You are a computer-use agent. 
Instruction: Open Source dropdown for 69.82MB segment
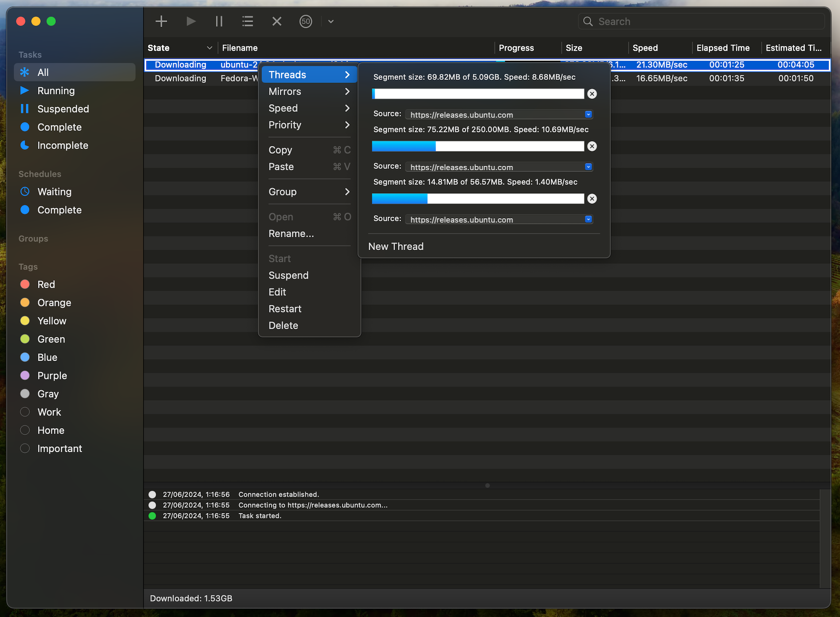(499, 114)
